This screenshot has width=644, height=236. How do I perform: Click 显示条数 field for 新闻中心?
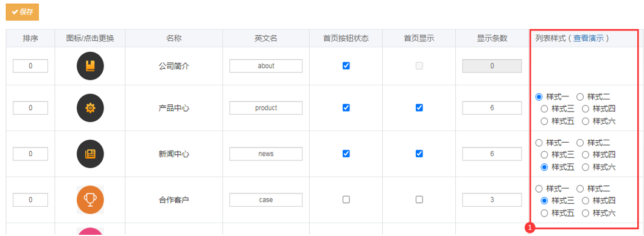click(x=492, y=154)
